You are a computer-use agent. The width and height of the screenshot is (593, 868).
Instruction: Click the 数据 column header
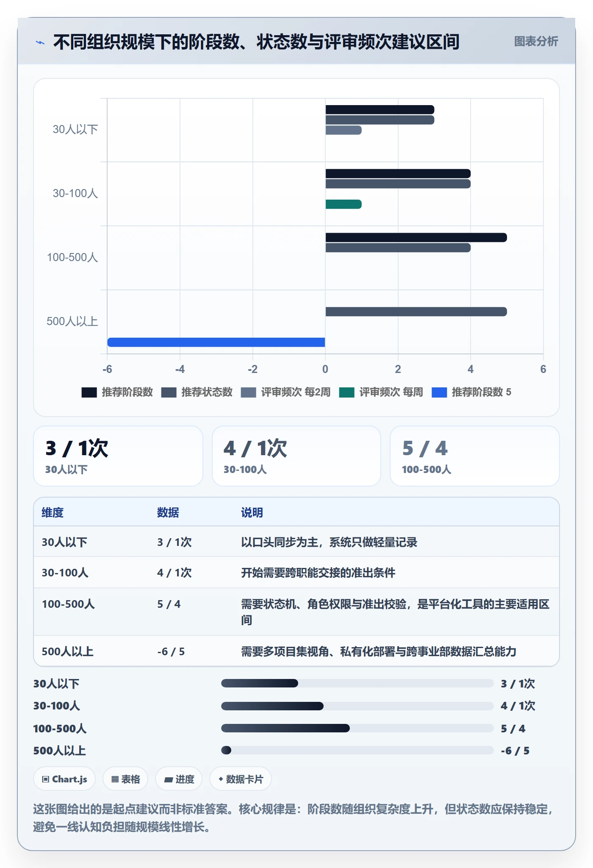(168, 512)
